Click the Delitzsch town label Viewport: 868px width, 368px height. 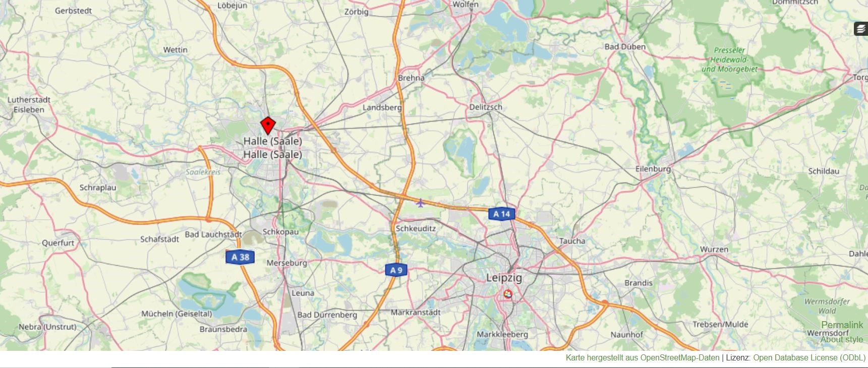coord(486,107)
